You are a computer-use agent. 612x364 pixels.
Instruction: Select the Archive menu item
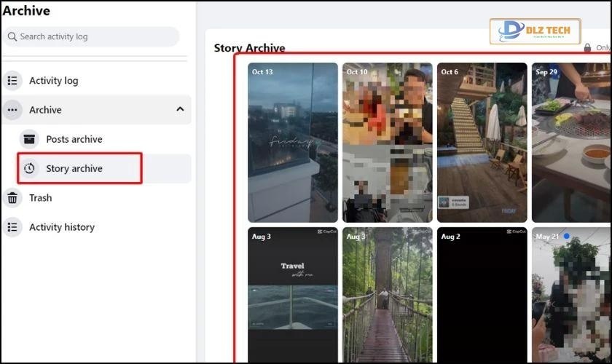click(96, 110)
